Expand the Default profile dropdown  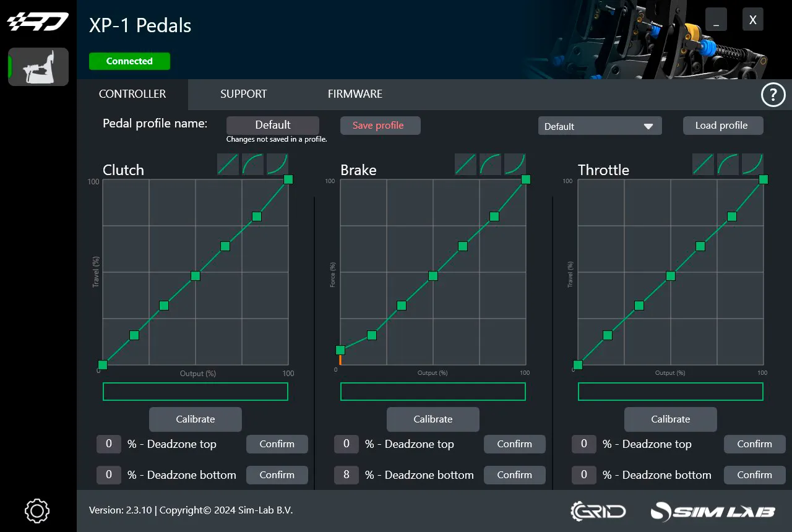[x=600, y=126]
